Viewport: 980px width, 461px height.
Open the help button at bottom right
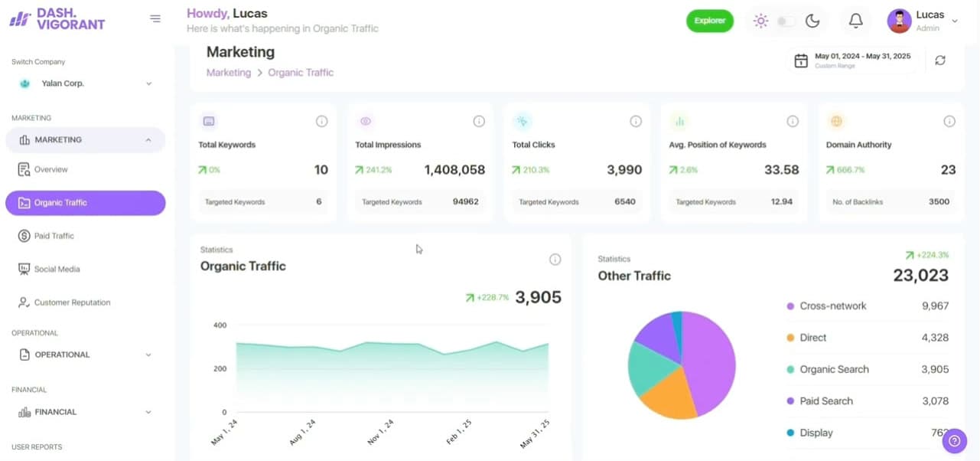(954, 441)
